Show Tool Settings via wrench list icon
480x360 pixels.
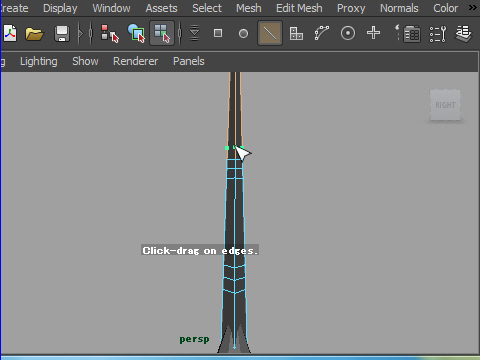coord(438,34)
